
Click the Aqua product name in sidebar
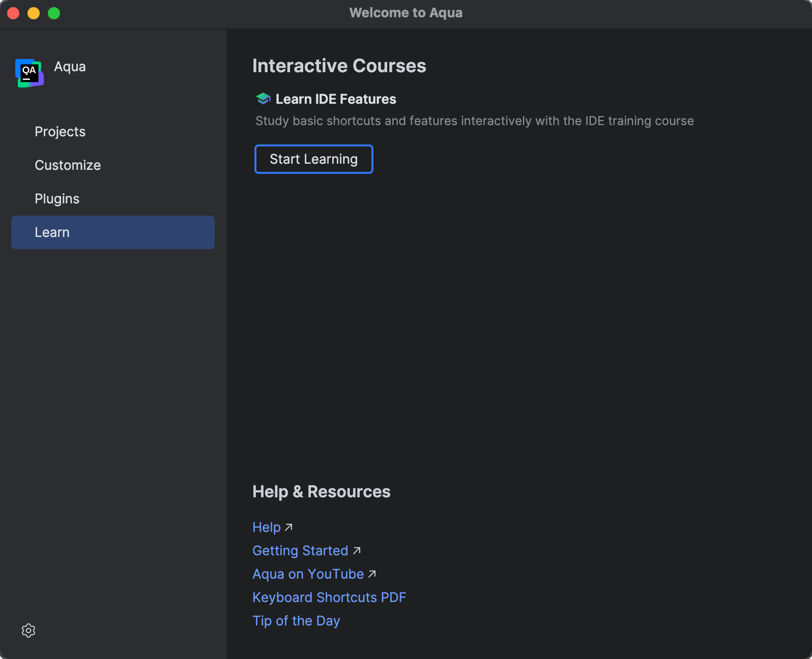(70, 67)
